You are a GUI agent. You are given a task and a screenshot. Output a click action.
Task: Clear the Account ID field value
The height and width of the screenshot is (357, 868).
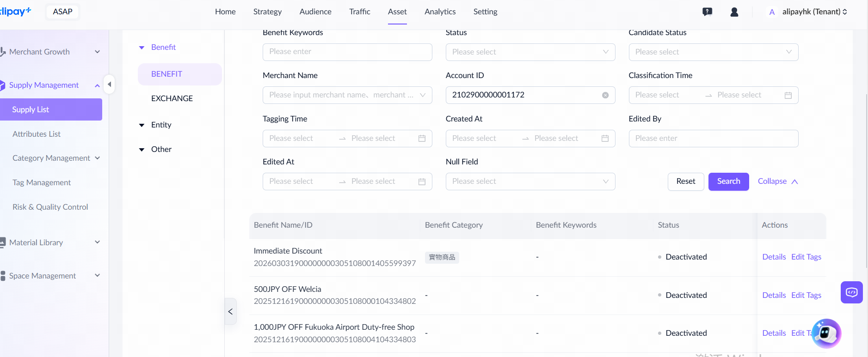[x=605, y=95]
